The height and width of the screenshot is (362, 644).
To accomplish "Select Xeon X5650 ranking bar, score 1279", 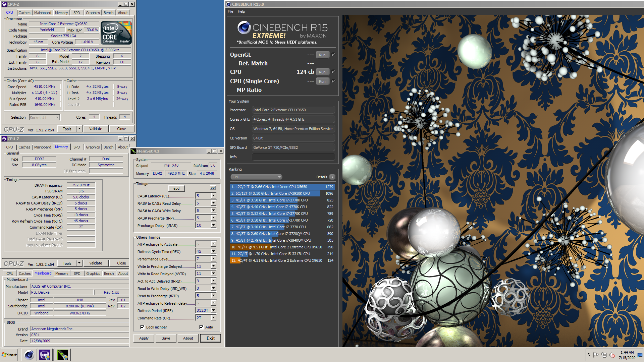I will pyautogui.click(x=282, y=187).
